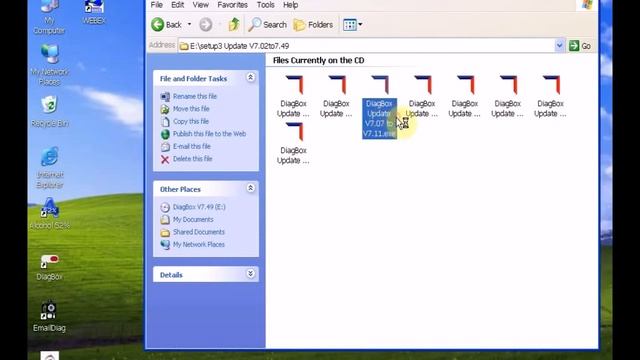Select first DiagBox Update file in top row
This screenshot has width=640, height=360.
tap(293, 97)
